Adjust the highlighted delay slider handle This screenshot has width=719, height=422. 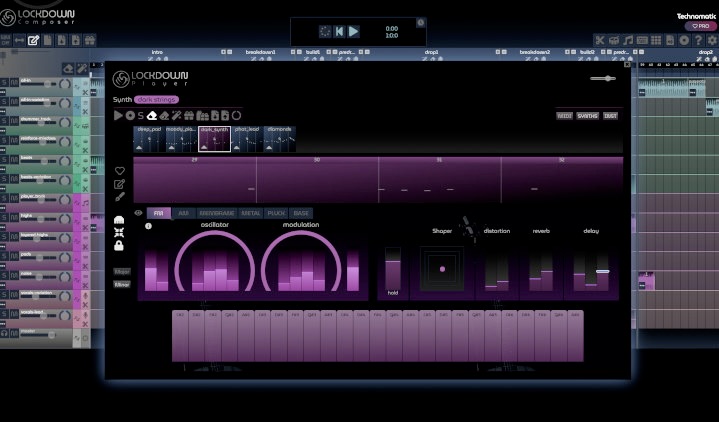(x=603, y=272)
